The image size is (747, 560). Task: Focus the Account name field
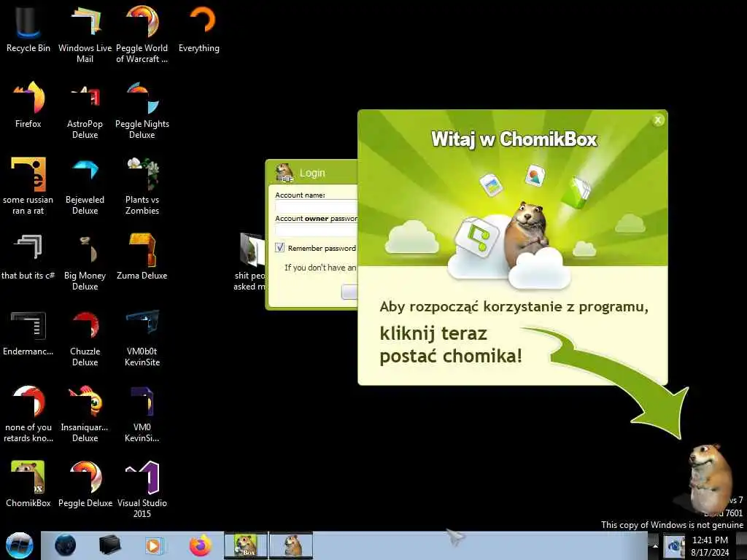pos(317,206)
